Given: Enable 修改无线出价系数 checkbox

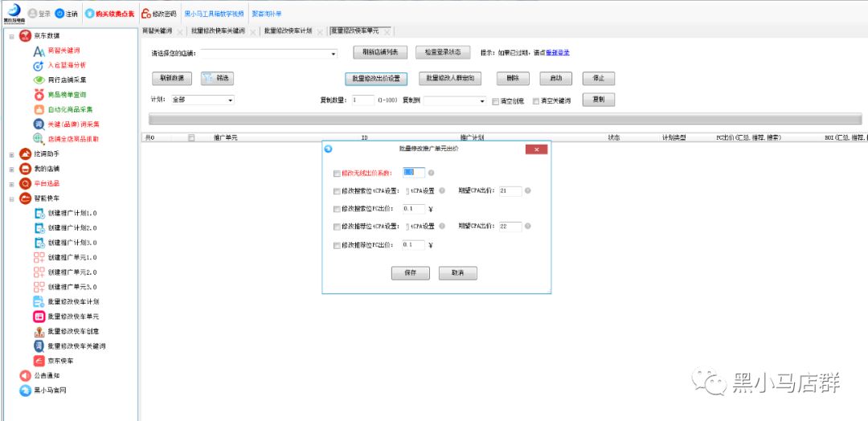Looking at the screenshot, I should click(x=337, y=174).
